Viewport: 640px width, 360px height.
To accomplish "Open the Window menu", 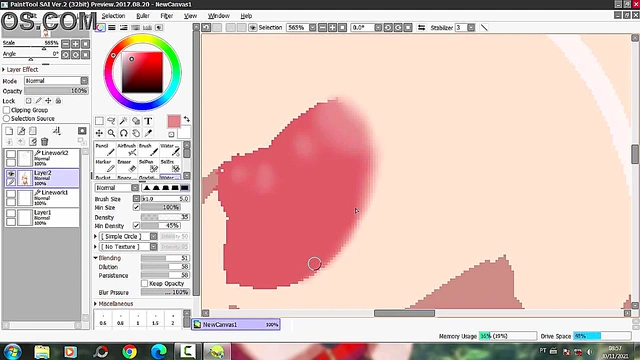I will (219, 16).
